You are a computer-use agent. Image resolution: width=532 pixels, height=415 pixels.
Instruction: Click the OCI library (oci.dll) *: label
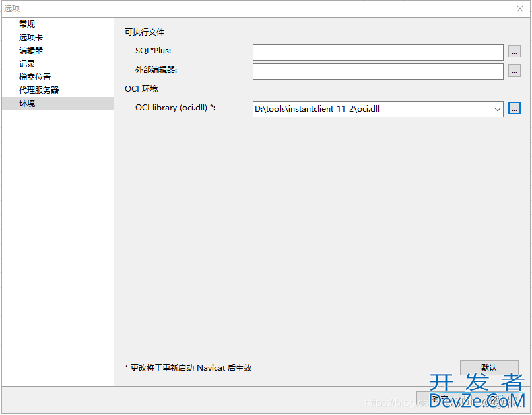(x=175, y=108)
